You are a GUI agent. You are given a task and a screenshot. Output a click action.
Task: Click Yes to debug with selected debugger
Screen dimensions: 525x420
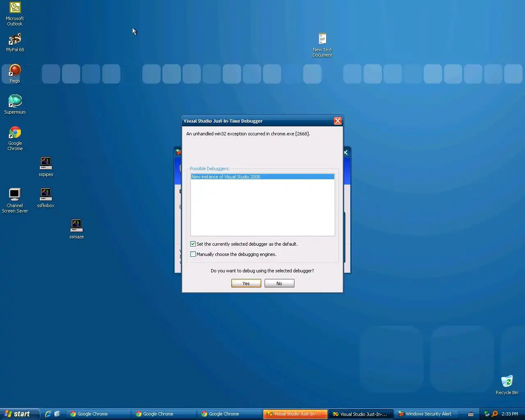(x=246, y=283)
